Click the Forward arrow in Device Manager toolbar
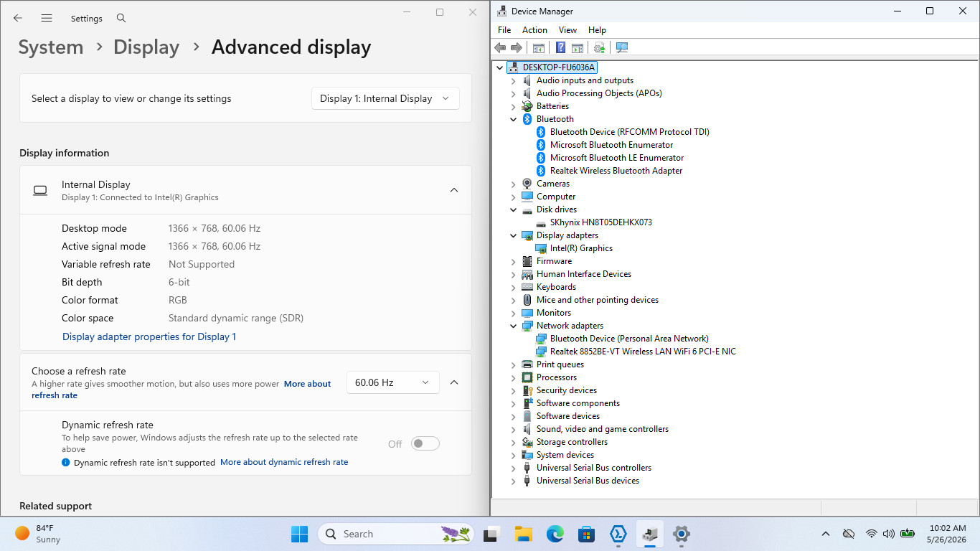The image size is (980, 551). (517, 47)
